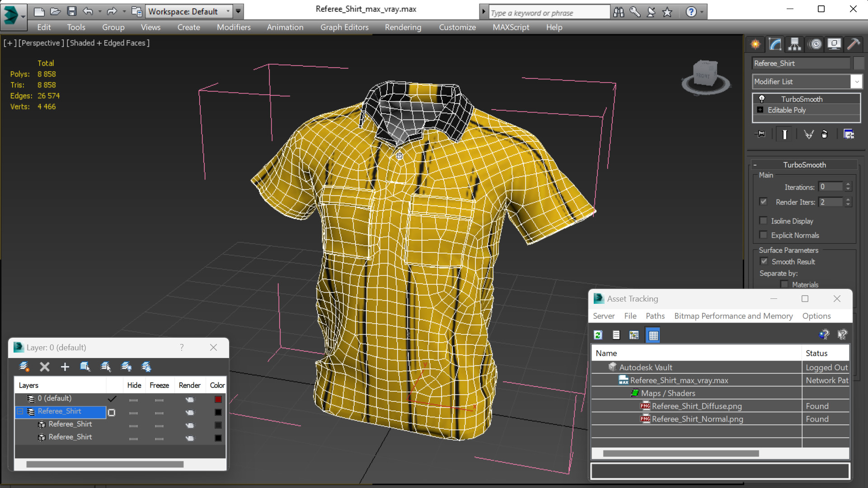Click the ViewCube front face
This screenshot has height=488, width=868.
coord(703,75)
